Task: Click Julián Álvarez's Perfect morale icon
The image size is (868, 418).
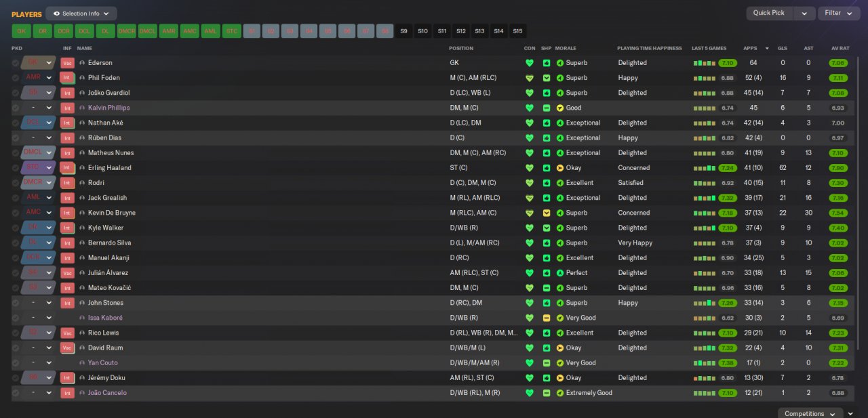Action: click(x=560, y=273)
